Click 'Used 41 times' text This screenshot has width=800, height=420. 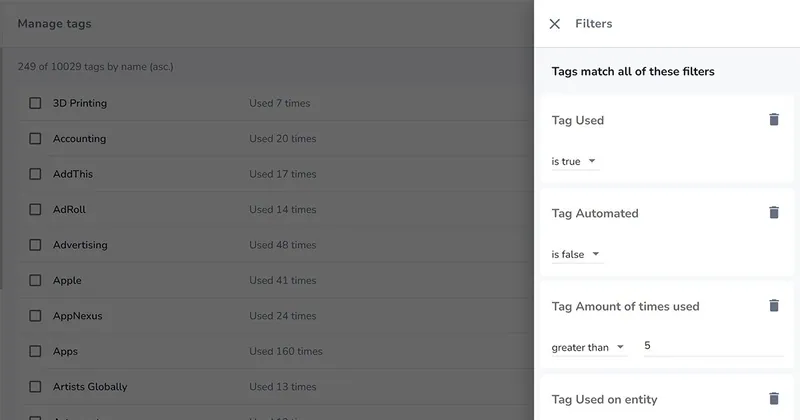coord(283,281)
